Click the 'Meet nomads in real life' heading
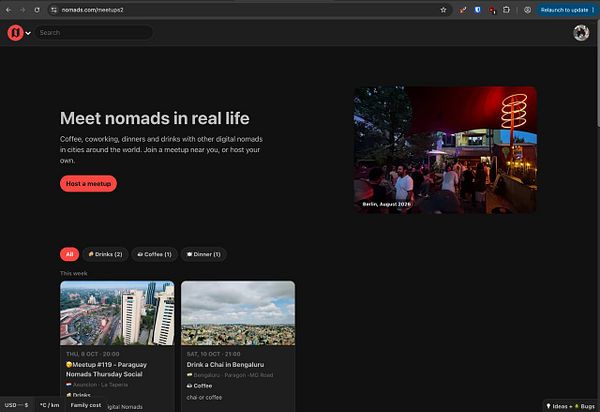Image resolution: width=600 pixels, height=412 pixels. pyautogui.click(x=155, y=118)
